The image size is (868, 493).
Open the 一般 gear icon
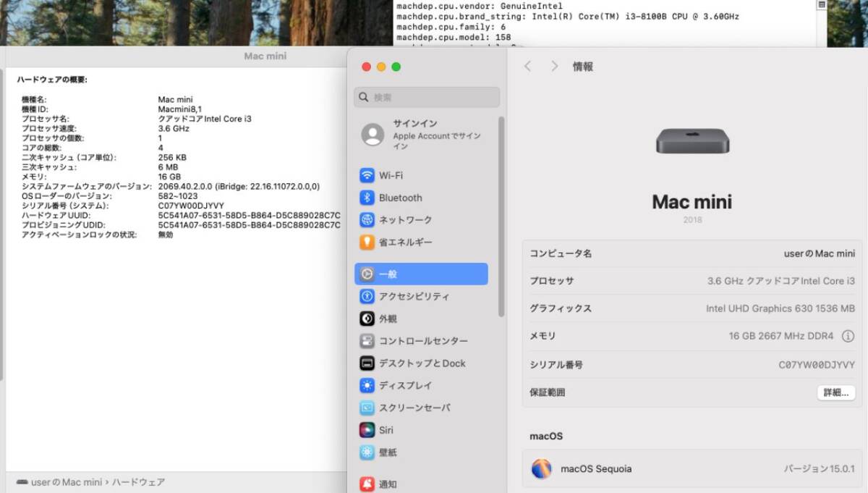[x=367, y=274]
